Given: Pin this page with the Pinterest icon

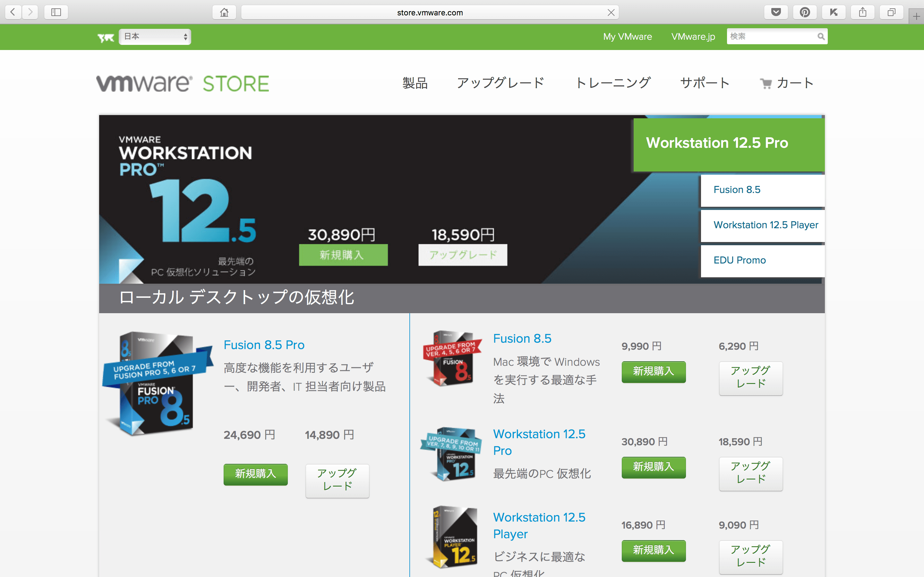Looking at the screenshot, I should coord(805,12).
